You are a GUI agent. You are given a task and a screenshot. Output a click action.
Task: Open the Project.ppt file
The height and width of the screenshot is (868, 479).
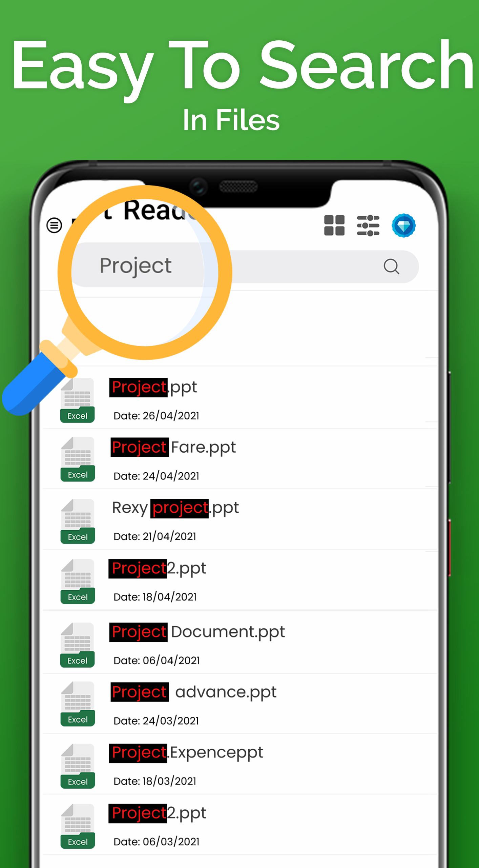(240, 398)
